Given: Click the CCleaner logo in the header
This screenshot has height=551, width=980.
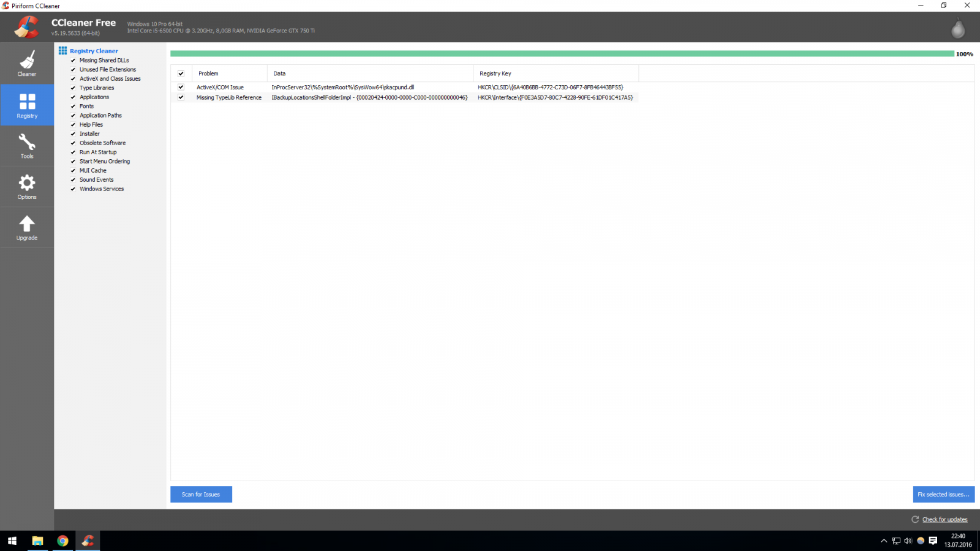Looking at the screenshot, I should tap(27, 27).
